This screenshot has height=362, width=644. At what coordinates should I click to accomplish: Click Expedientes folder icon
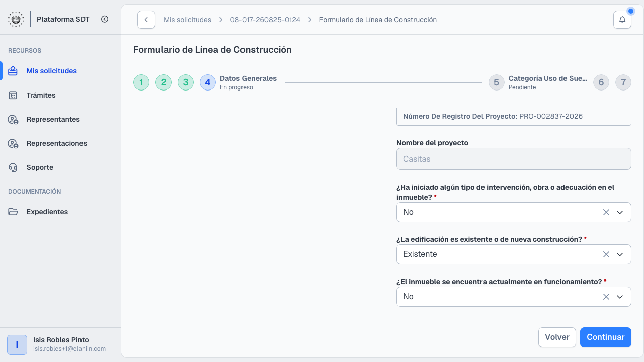[x=13, y=212]
